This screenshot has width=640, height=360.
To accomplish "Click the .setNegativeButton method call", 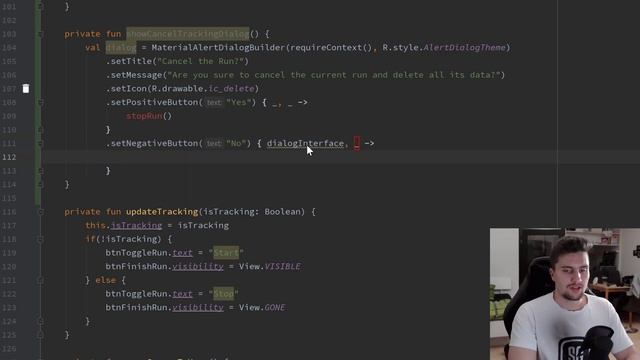I will (x=152, y=143).
